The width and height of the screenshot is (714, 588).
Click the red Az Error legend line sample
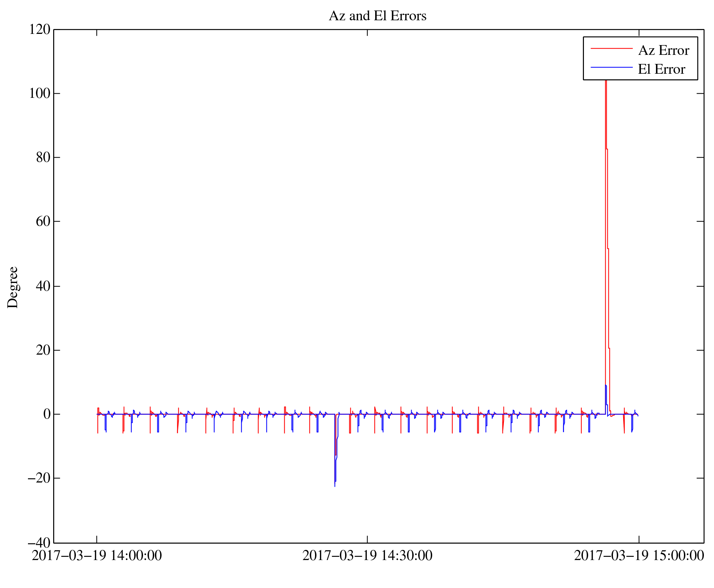612,48
